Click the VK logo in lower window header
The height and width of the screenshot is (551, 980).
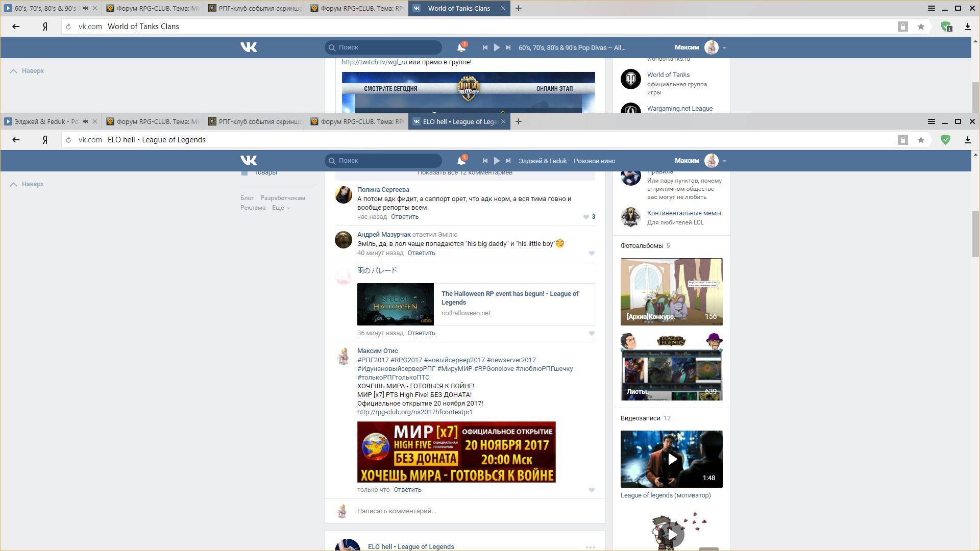249,161
